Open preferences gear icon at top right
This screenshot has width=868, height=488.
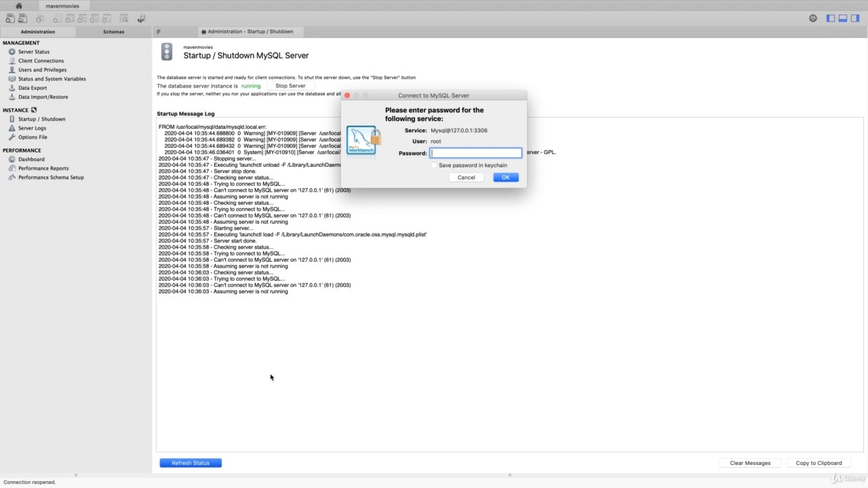coord(813,18)
